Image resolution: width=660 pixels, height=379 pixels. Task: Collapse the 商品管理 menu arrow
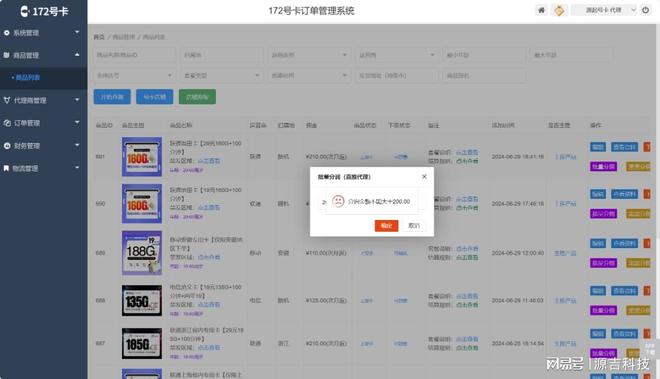[77, 55]
